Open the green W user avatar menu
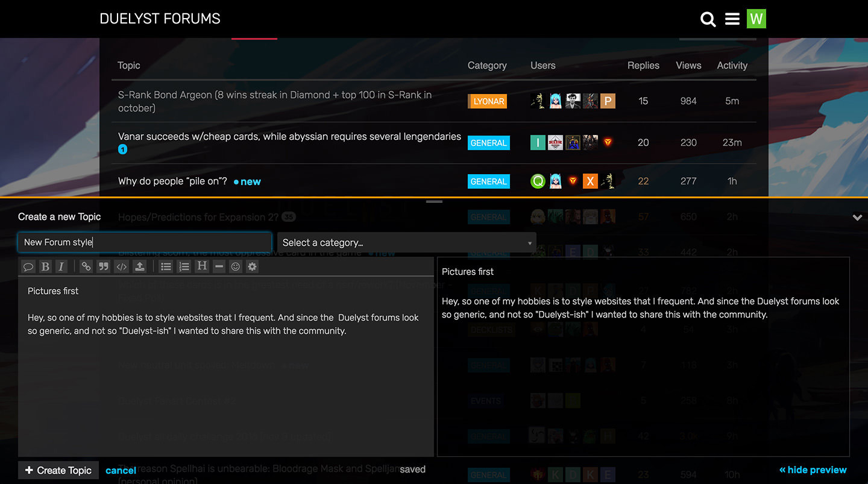The image size is (868, 484). [x=756, y=19]
